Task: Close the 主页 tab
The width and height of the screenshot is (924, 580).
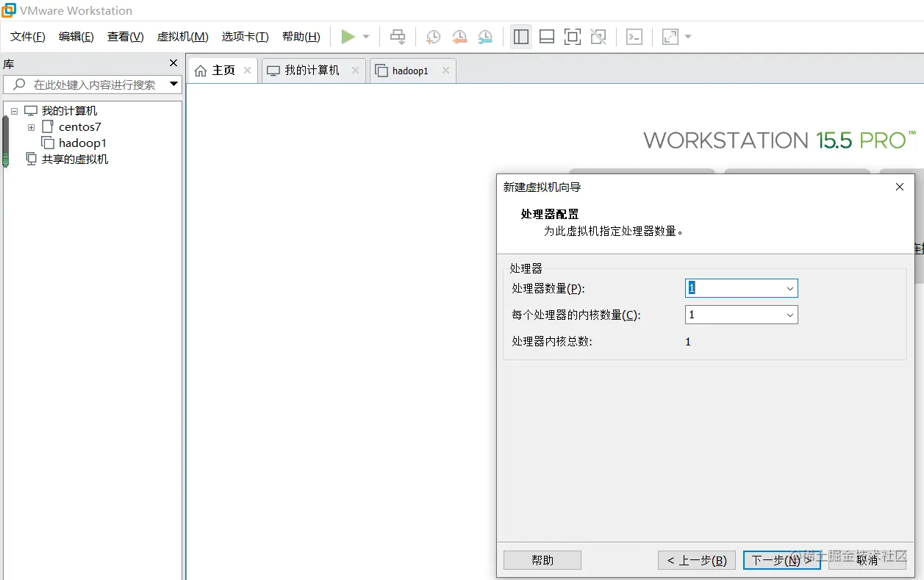Action: 247,71
